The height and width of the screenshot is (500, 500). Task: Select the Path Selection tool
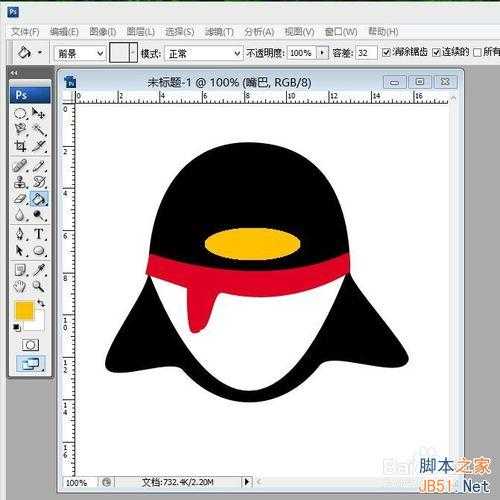pos(20,250)
